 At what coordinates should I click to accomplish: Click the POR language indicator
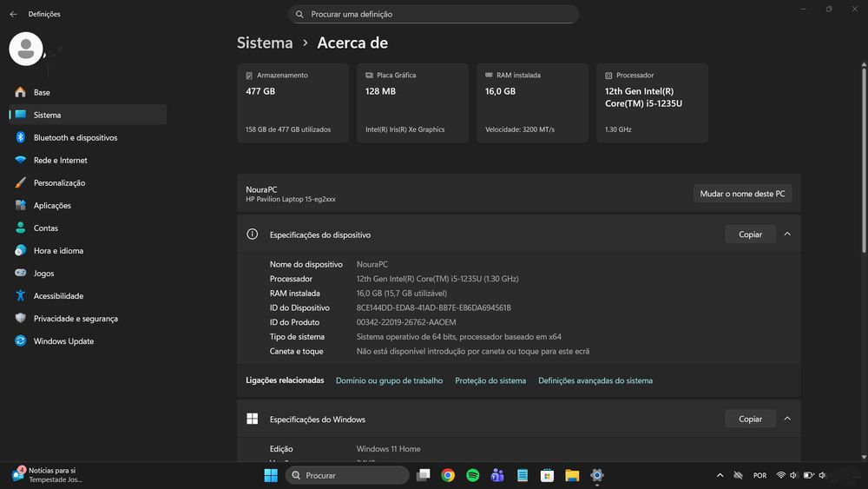pyautogui.click(x=759, y=475)
